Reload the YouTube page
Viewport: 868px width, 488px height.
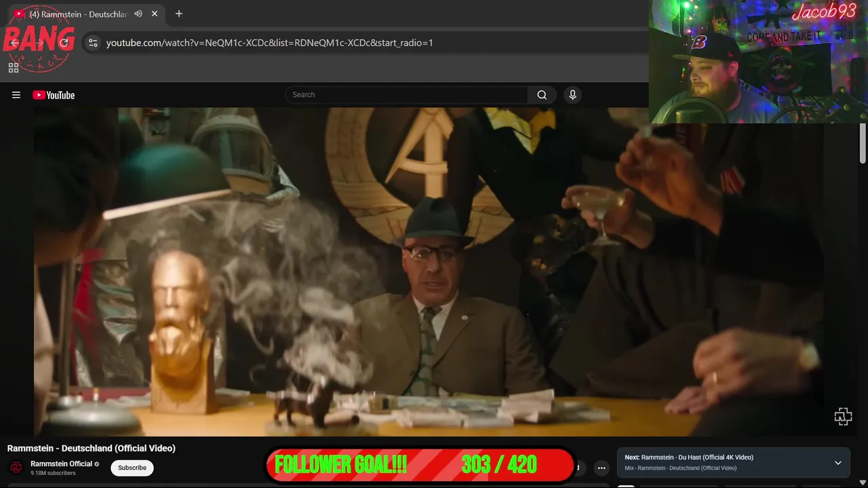[x=64, y=43]
